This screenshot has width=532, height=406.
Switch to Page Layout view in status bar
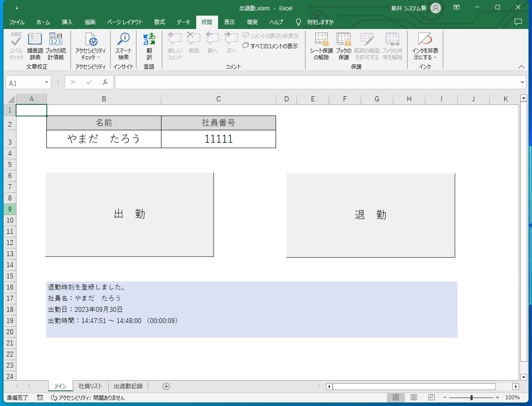(x=413, y=398)
